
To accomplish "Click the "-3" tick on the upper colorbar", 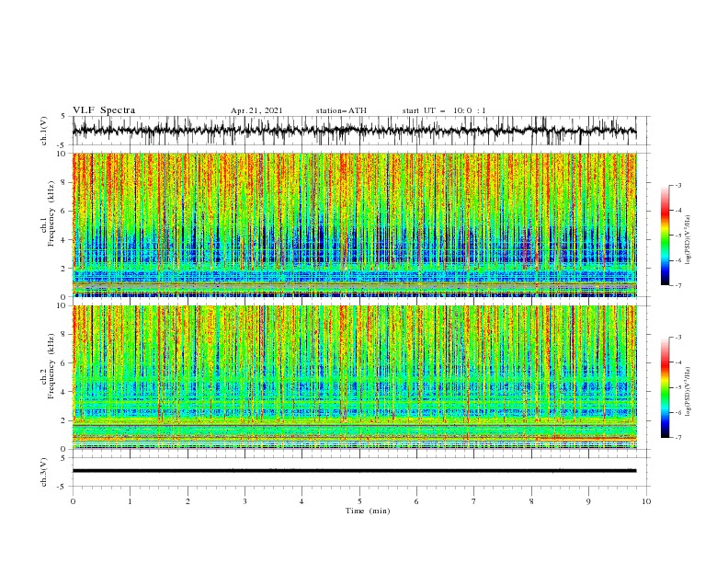I will pyautogui.click(x=678, y=185).
